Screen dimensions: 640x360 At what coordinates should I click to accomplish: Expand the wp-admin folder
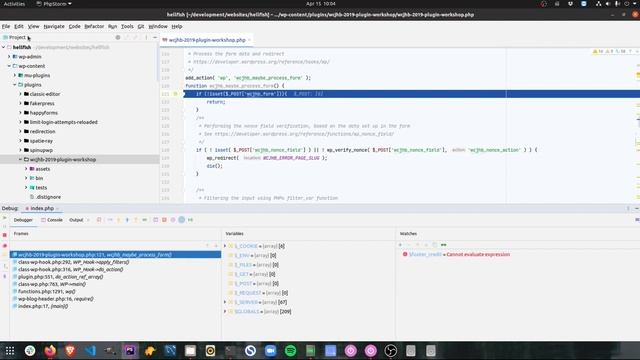[9, 57]
